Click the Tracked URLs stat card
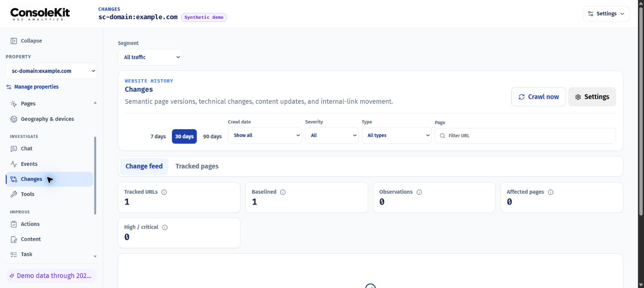This screenshot has width=644, height=288. coord(179,198)
